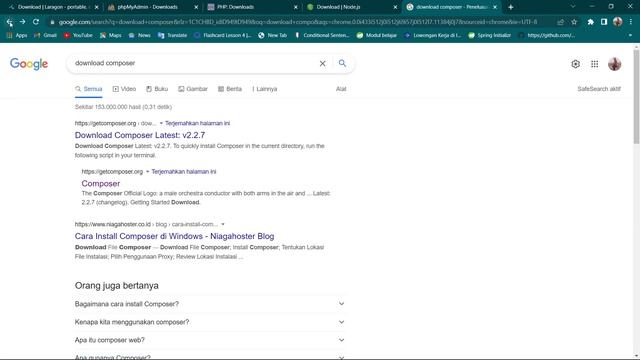The image size is (640, 360).
Task: Translate first getcomposer.org result page
Action: (197, 123)
